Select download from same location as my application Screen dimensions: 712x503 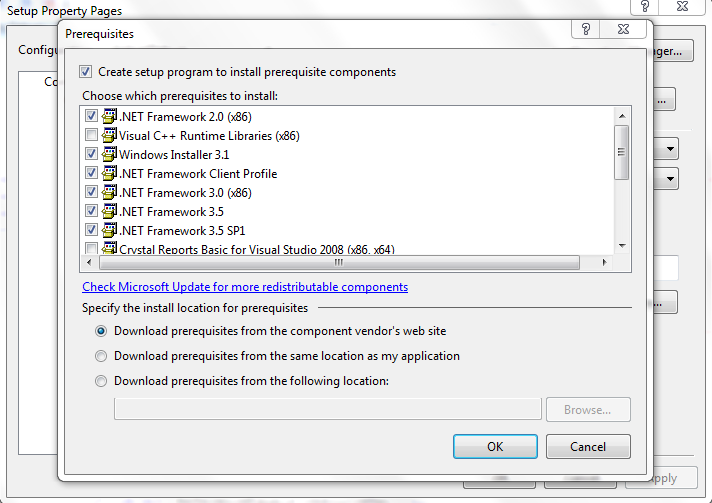click(101, 356)
